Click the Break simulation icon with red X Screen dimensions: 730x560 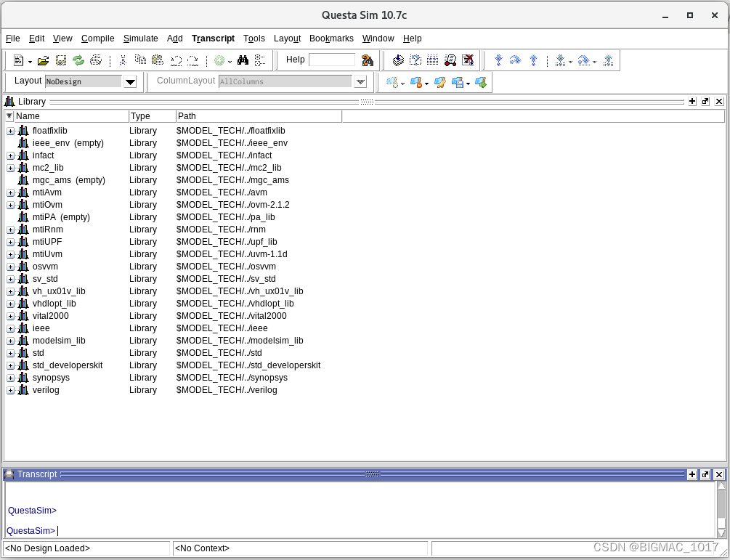(x=468, y=60)
